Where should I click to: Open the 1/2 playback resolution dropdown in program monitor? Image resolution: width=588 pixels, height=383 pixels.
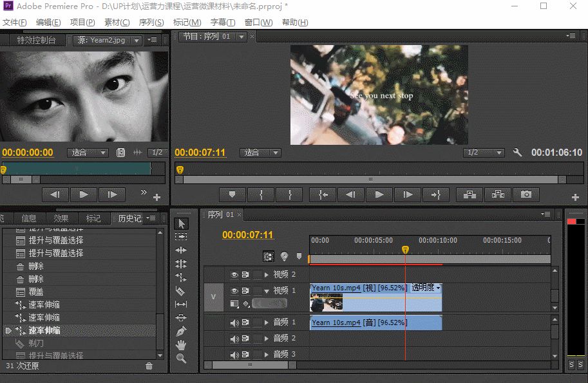(484, 153)
